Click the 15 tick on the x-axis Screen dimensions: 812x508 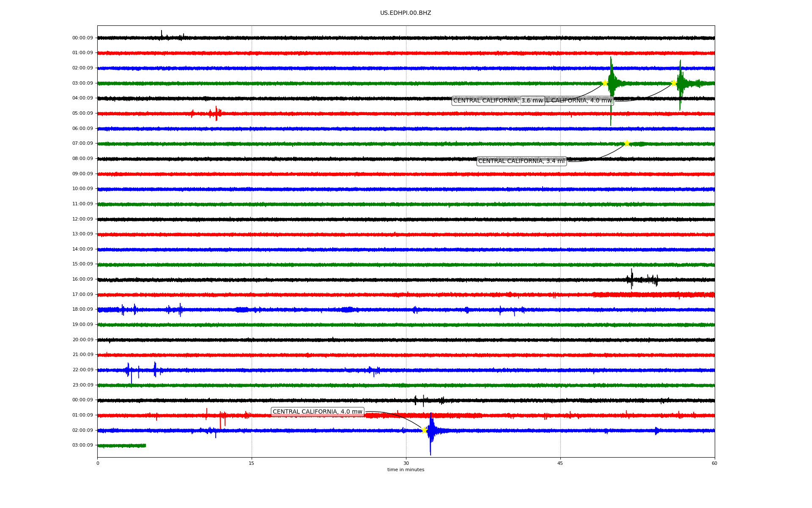252,463
